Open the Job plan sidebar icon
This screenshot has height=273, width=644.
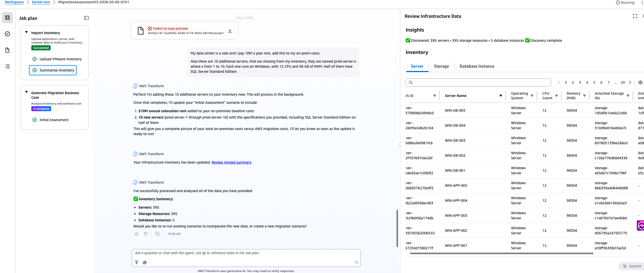click(7, 18)
